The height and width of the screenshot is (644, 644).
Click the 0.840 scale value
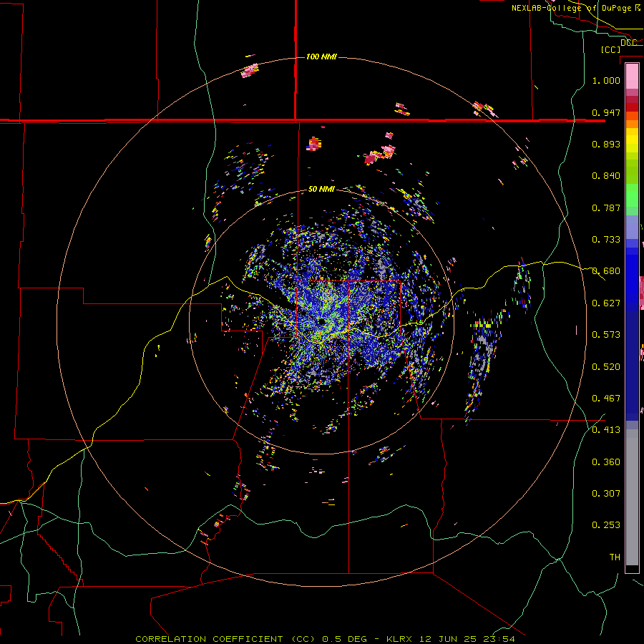click(x=606, y=176)
